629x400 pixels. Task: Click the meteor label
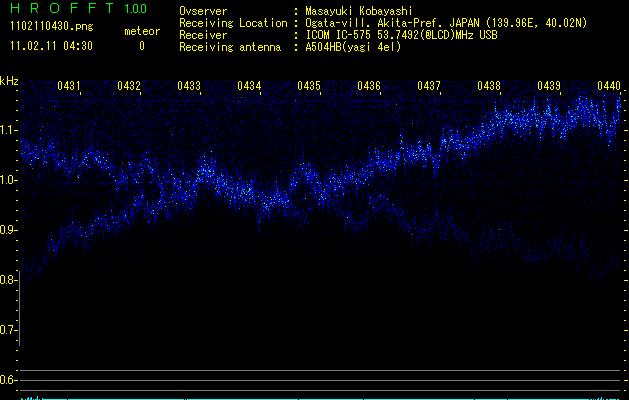coord(142,31)
